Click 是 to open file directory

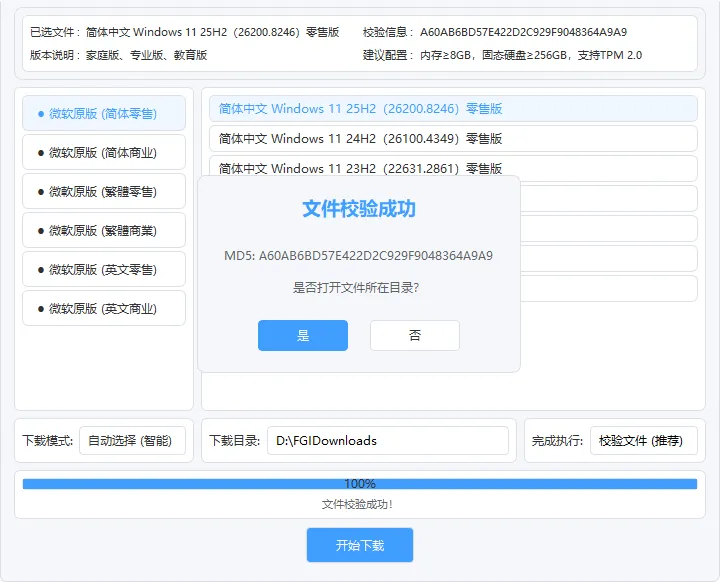[x=303, y=336]
